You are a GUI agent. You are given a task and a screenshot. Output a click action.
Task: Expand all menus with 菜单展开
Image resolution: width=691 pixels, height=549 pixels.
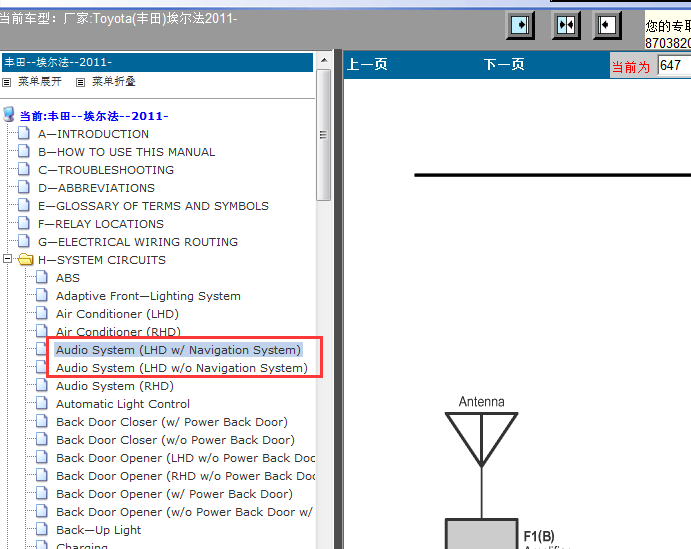tap(40, 82)
